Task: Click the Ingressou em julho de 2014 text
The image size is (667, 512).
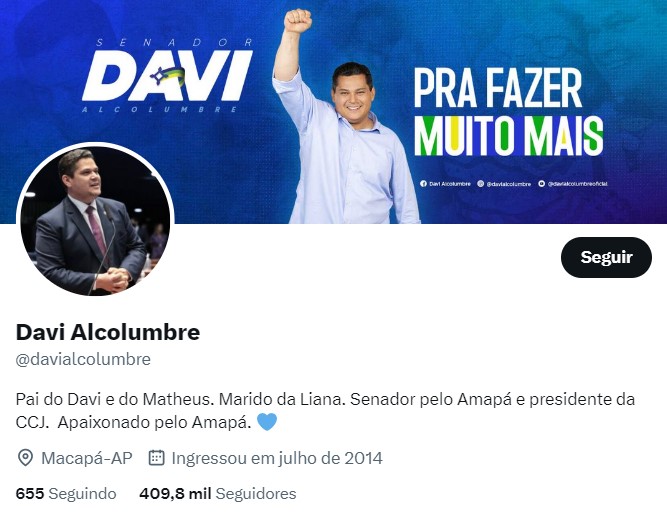Action: tap(277, 458)
